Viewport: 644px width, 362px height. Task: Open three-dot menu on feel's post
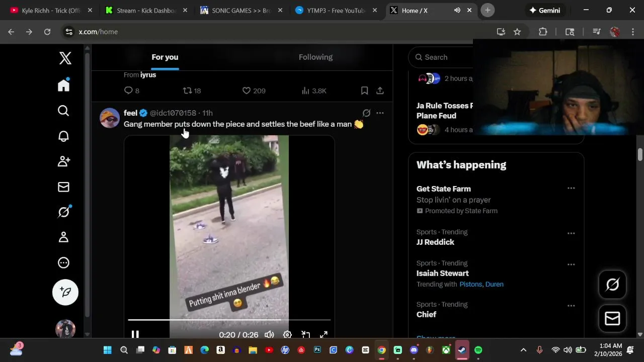pos(380,113)
